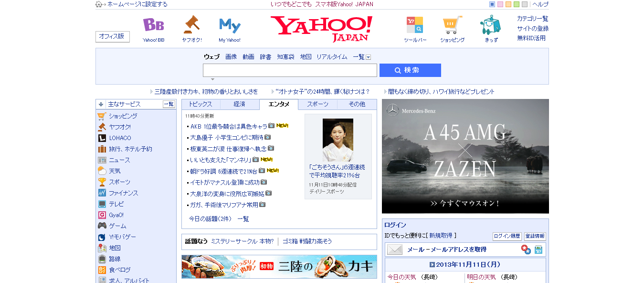Click the ゲーム controller icon
Image resolution: width=644 pixels, height=283 pixels.
tap(102, 226)
